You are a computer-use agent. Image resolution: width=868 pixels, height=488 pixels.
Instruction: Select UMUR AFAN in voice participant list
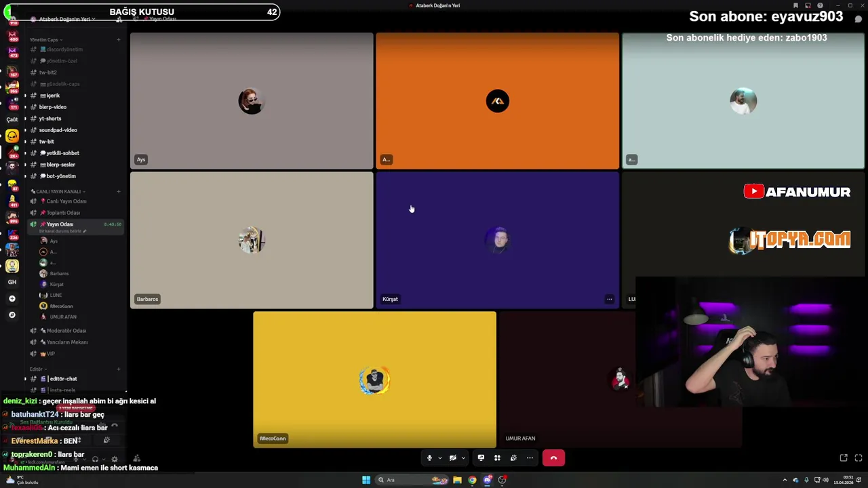pyautogui.click(x=80, y=317)
